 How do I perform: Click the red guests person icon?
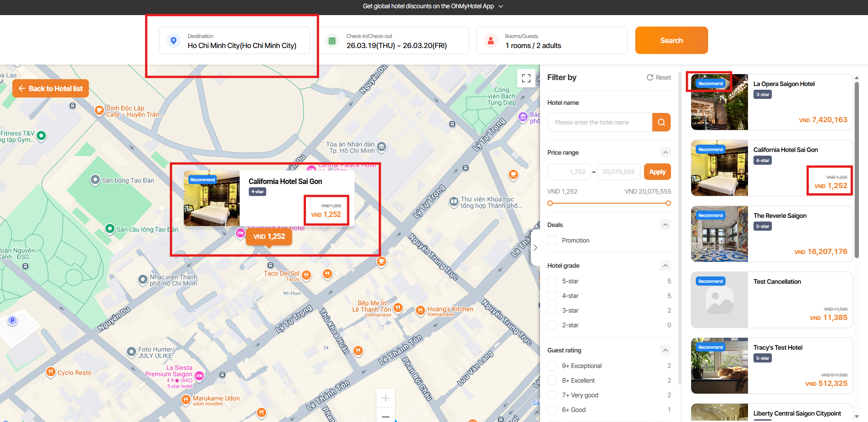point(491,41)
